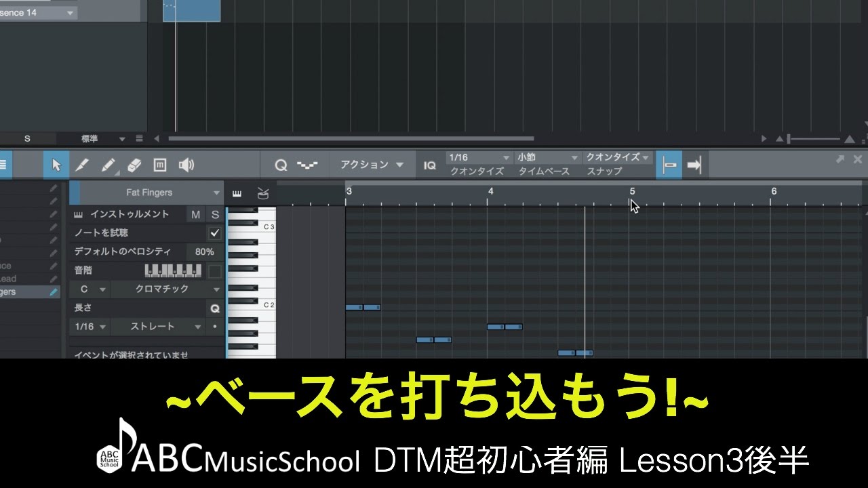Click the right scroll arrow of arrangement

click(x=764, y=138)
